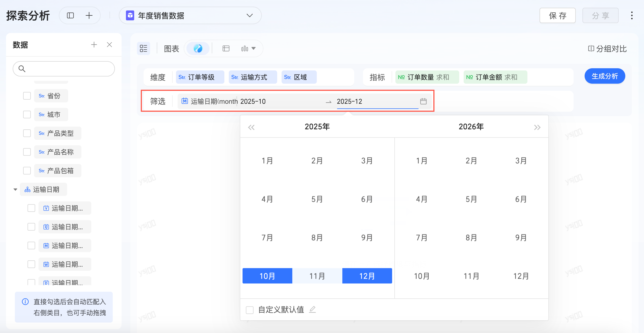Select the blue smart chart icon

(198, 48)
